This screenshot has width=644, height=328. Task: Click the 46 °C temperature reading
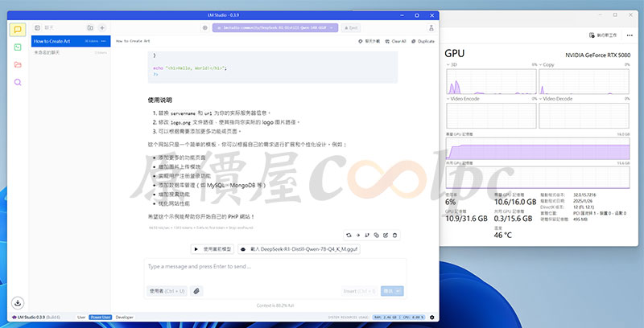502,235
